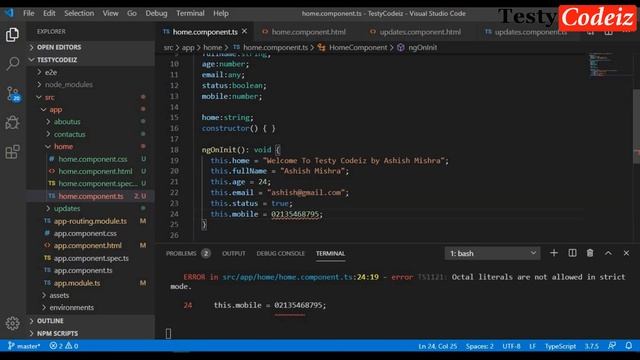Create a new terminal with plus icon
The image size is (640, 360).
click(x=553, y=253)
